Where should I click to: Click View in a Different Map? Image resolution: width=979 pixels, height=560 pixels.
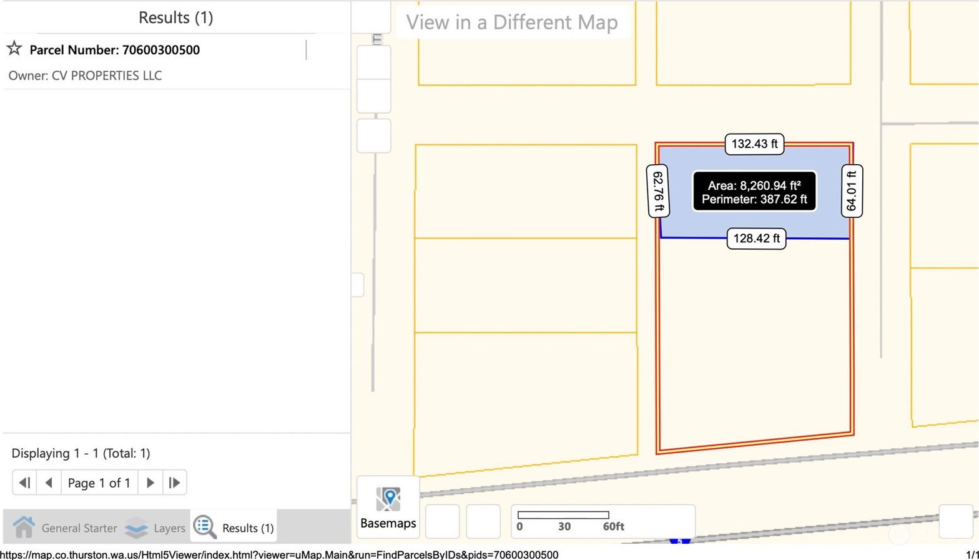pos(512,22)
